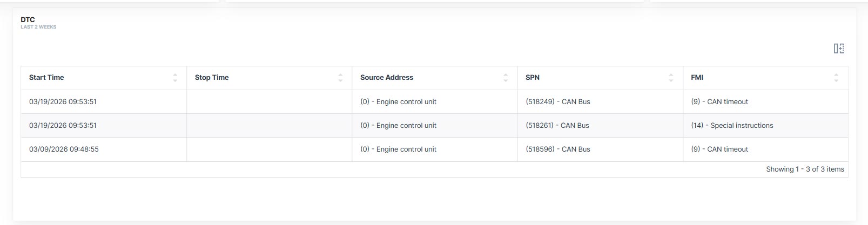Click the SPN column header
Image resolution: width=868 pixels, height=225 pixels.
point(533,78)
